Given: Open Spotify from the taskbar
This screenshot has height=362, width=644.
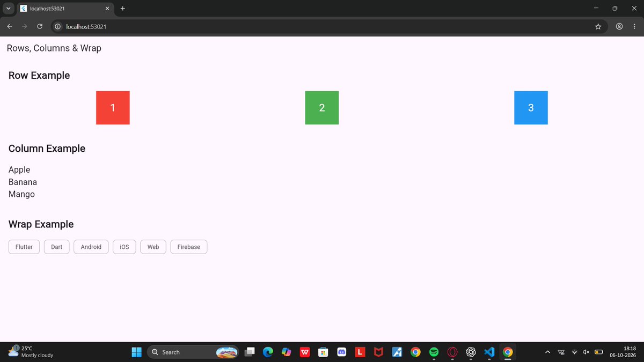Looking at the screenshot, I should (434, 352).
